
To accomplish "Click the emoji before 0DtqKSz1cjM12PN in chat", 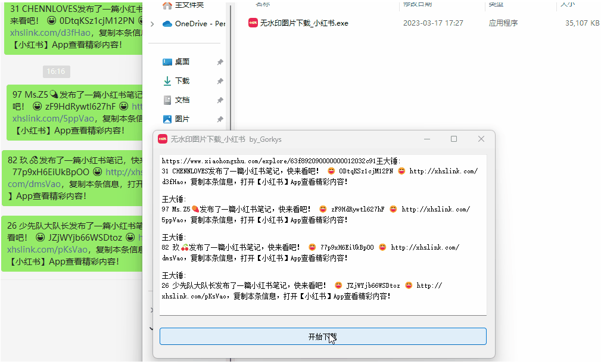I will [51, 20].
